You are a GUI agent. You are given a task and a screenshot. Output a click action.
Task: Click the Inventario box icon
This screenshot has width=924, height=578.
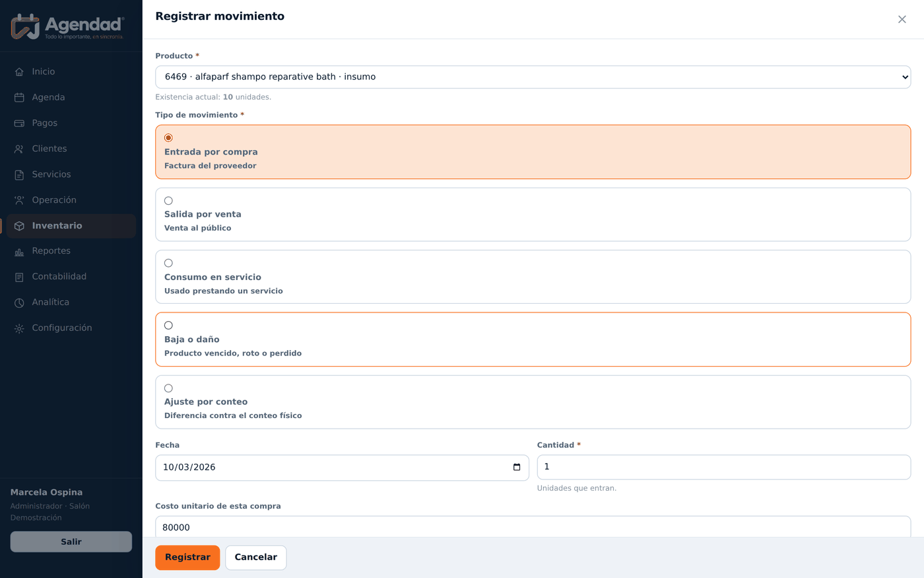[x=19, y=226]
